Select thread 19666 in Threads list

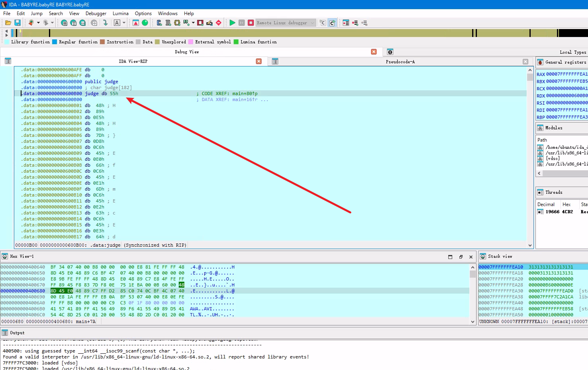pos(553,212)
